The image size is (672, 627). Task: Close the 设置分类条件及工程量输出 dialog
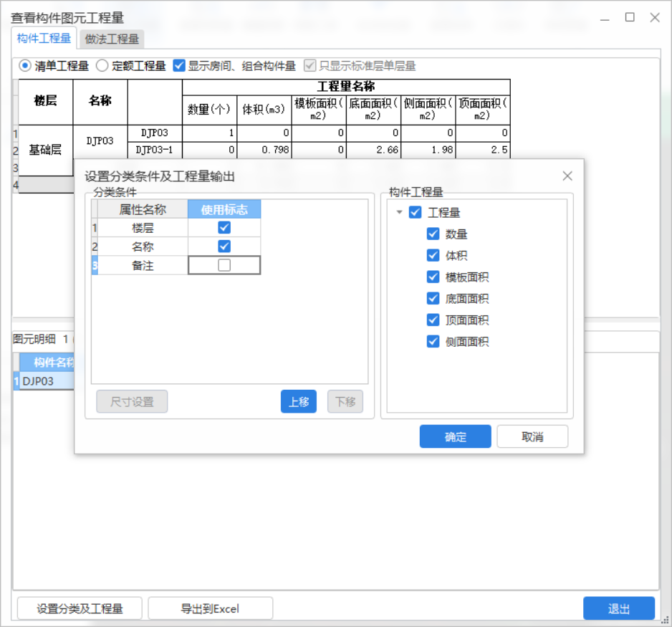click(567, 176)
